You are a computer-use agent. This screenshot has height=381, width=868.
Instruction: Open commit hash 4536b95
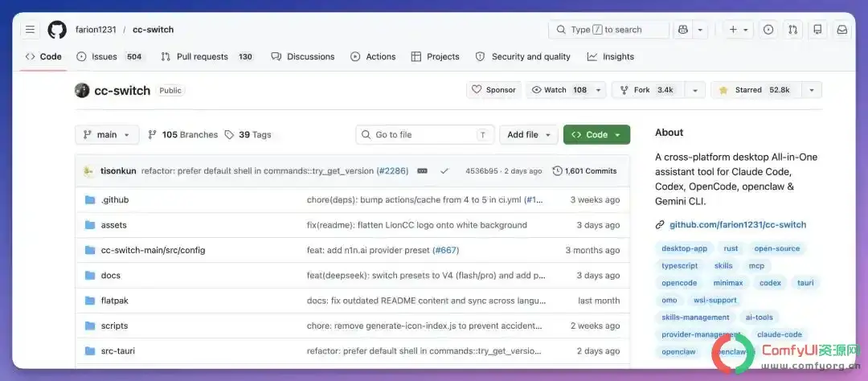point(481,171)
